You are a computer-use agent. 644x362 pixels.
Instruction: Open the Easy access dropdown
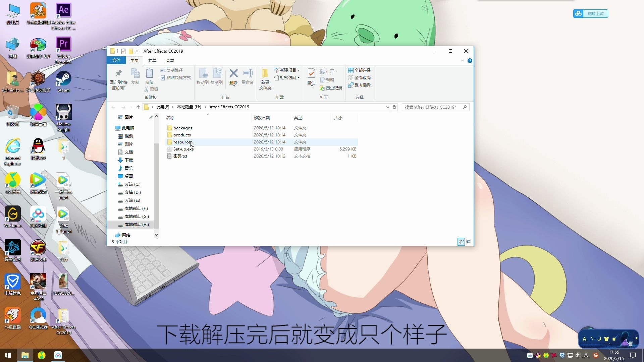[287, 78]
